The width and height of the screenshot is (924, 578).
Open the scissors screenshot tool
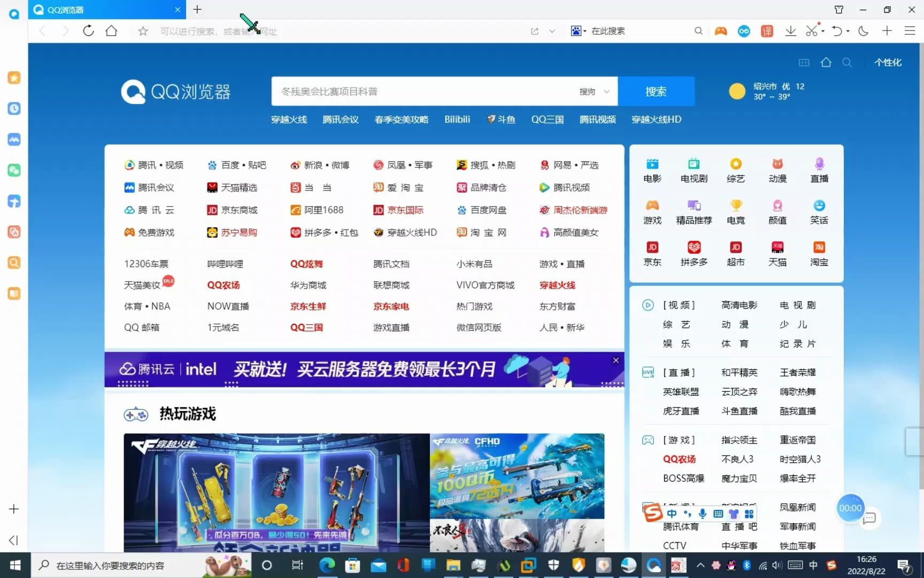(x=812, y=31)
